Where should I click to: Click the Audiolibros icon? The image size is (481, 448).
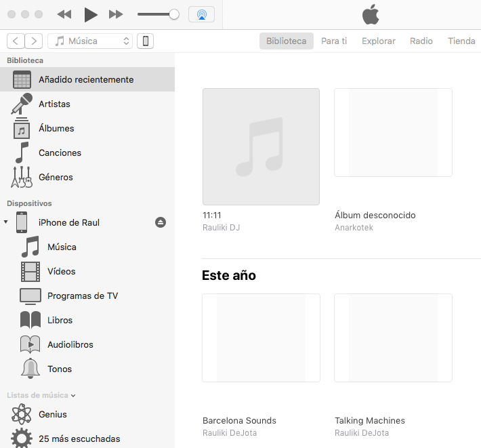[x=30, y=344]
